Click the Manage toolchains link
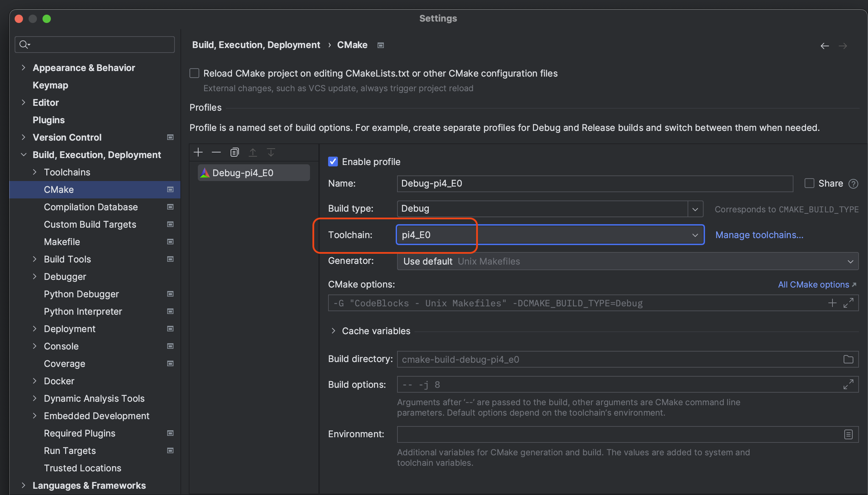The height and width of the screenshot is (495, 868). click(759, 235)
